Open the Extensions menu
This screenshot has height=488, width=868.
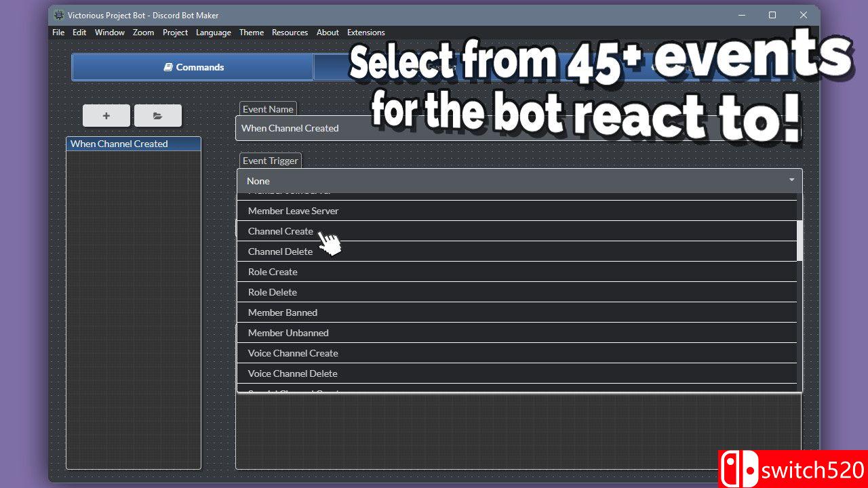pos(366,33)
